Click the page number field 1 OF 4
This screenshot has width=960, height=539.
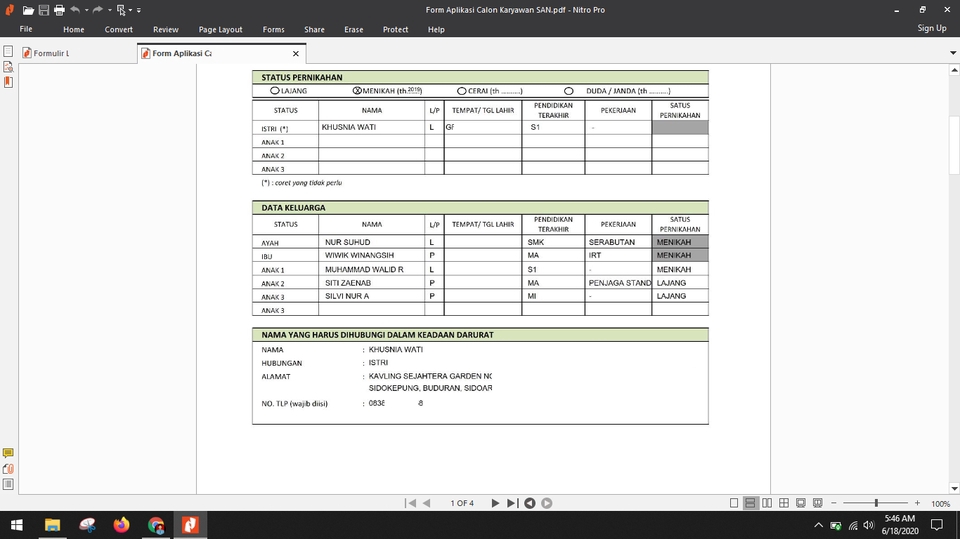[x=462, y=503]
